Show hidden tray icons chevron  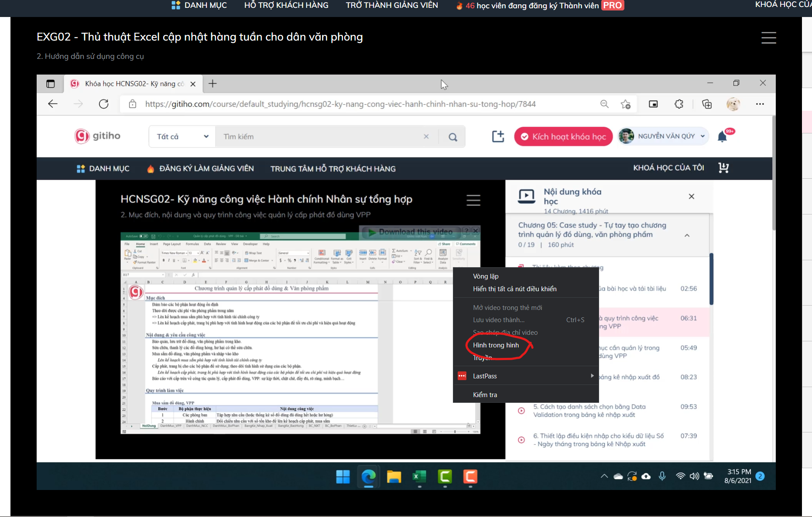(604, 476)
